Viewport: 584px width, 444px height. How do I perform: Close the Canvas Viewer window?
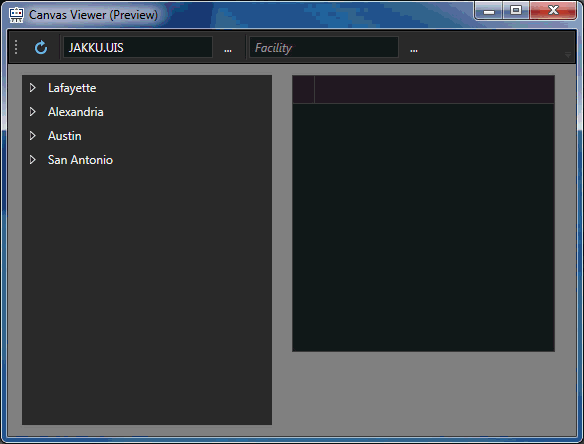tap(553, 10)
